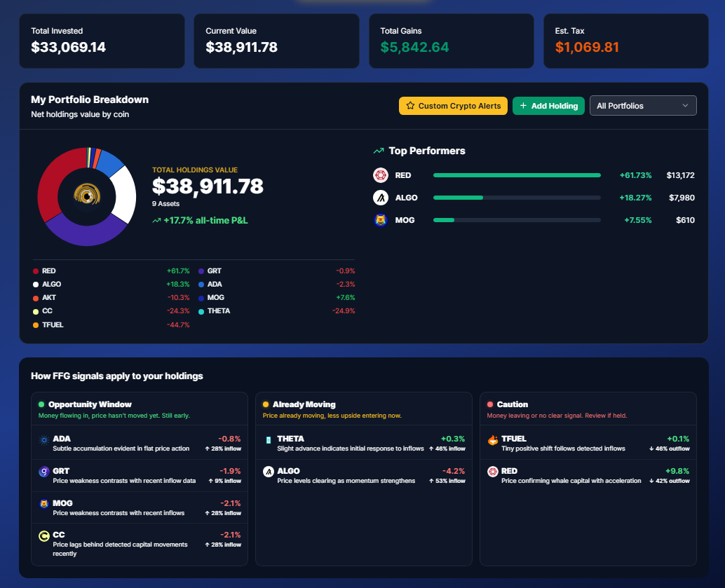Click the ADA coin icon in Opportunity Window
The image size is (725, 588).
(x=44, y=440)
